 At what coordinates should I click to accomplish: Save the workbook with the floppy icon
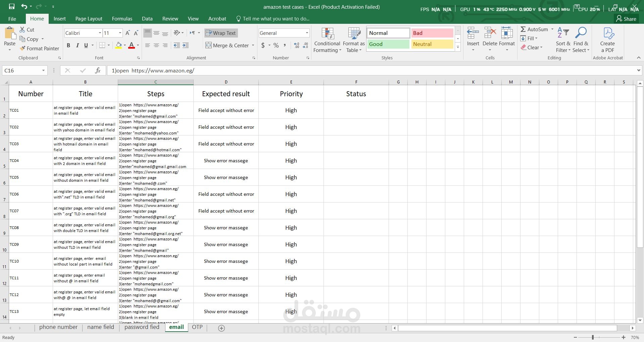[12, 6]
